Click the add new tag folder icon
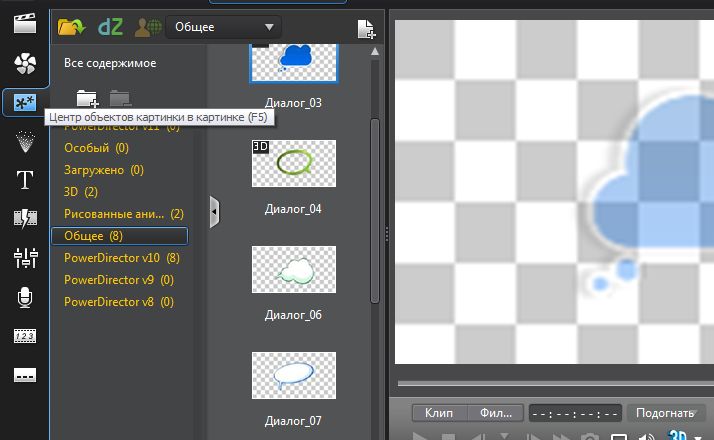714x440 pixels. pyautogui.click(x=87, y=98)
